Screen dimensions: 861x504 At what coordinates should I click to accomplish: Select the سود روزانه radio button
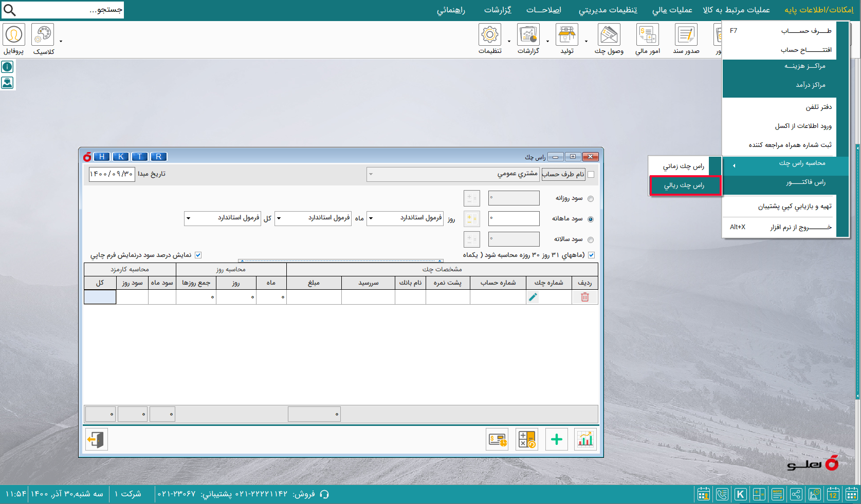point(590,199)
